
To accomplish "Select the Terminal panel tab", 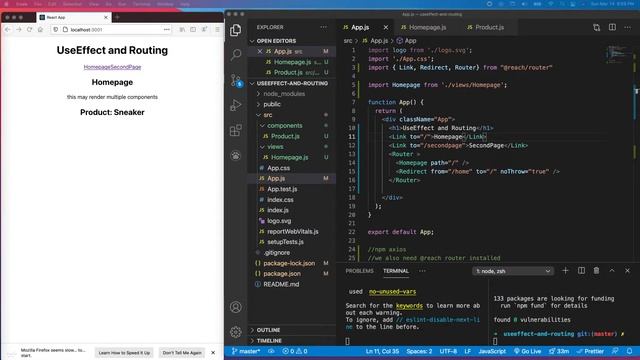I will (396, 271).
